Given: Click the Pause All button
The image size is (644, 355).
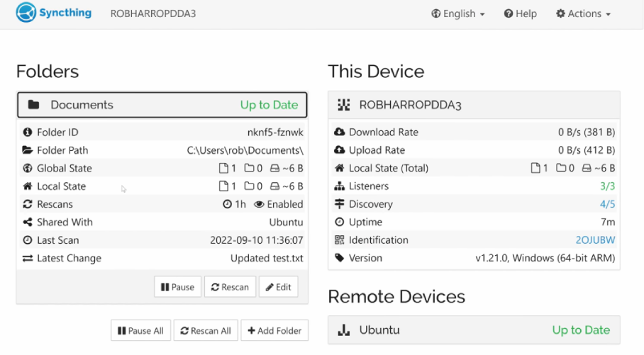Looking at the screenshot, I should [x=140, y=330].
